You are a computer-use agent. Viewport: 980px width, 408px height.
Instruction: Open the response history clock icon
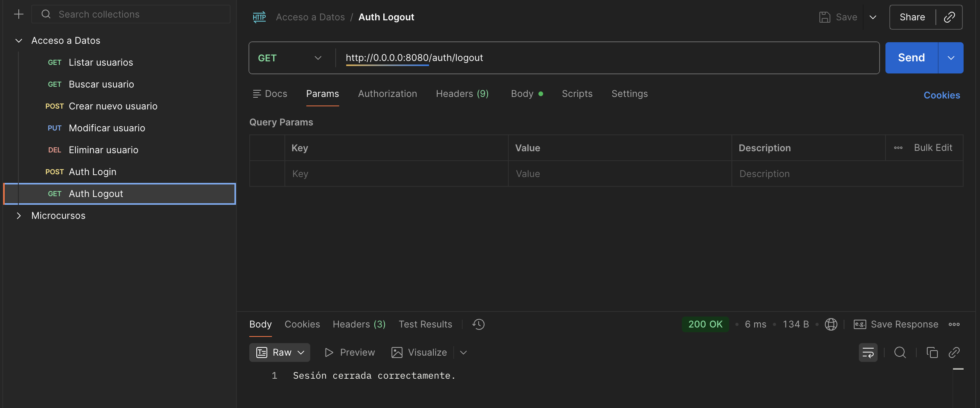[x=478, y=324]
